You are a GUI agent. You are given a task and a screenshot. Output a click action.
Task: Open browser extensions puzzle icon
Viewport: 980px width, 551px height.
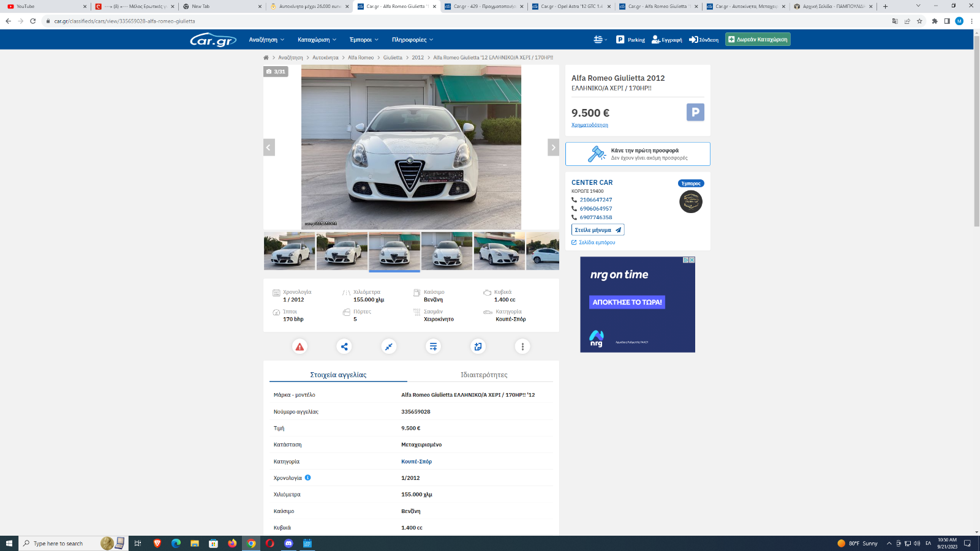point(935,21)
